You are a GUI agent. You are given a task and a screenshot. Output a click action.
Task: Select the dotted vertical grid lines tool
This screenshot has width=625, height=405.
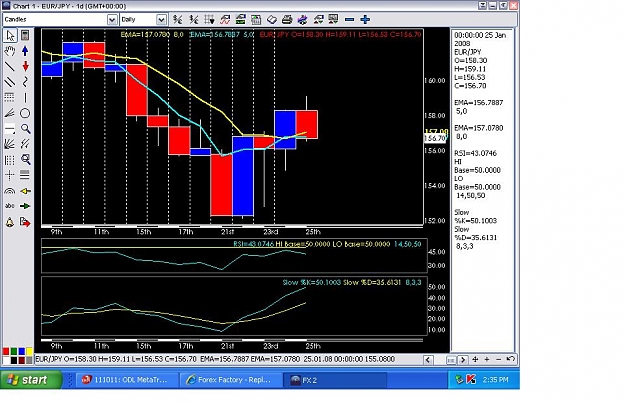coord(10,159)
